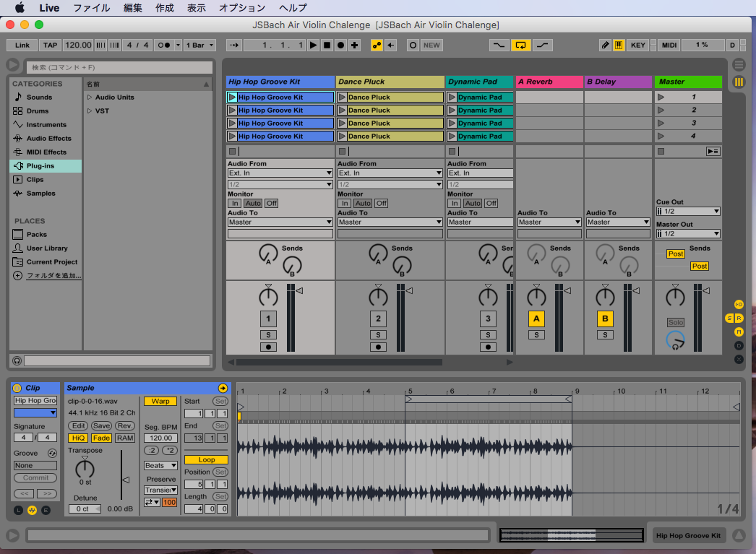Image resolution: width=756 pixels, height=554 pixels.
Task: Click the KEY map mode button
Action: (638, 46)
